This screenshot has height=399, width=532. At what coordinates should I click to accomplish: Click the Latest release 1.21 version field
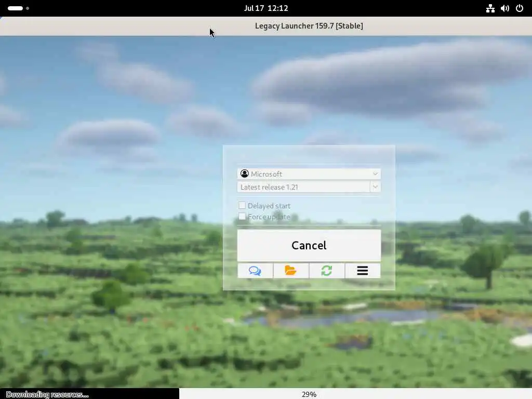tap(303, 187)
